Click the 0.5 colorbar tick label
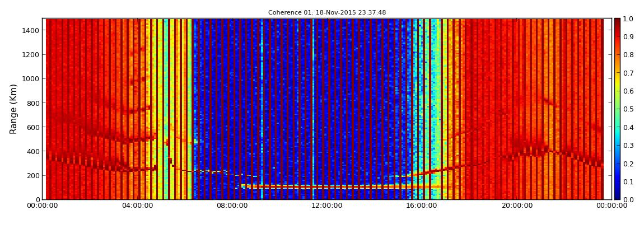The image size is (644, 228). coord(629,109)
